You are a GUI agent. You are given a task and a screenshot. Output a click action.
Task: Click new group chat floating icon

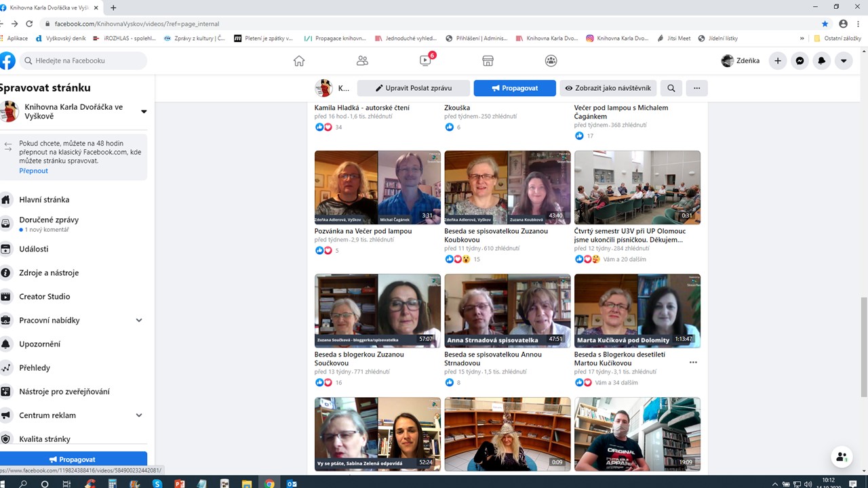[x=842, y=457]
